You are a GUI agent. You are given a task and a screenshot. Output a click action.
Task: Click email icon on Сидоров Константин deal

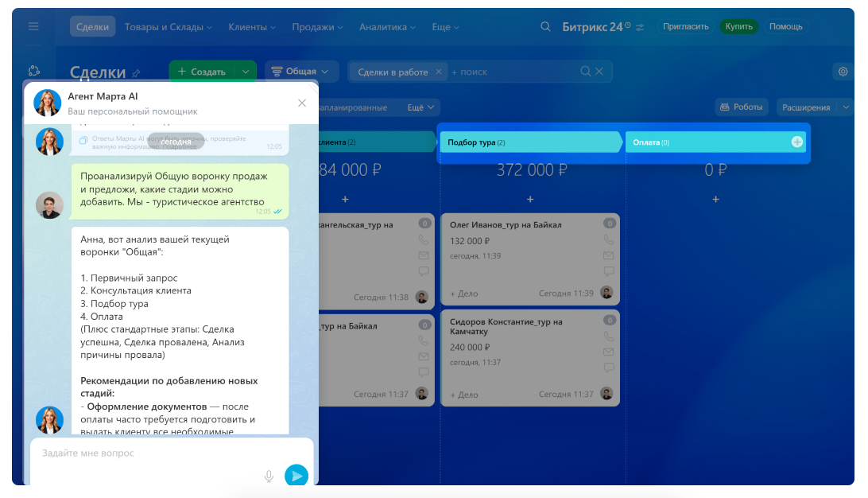coord(609,352)
